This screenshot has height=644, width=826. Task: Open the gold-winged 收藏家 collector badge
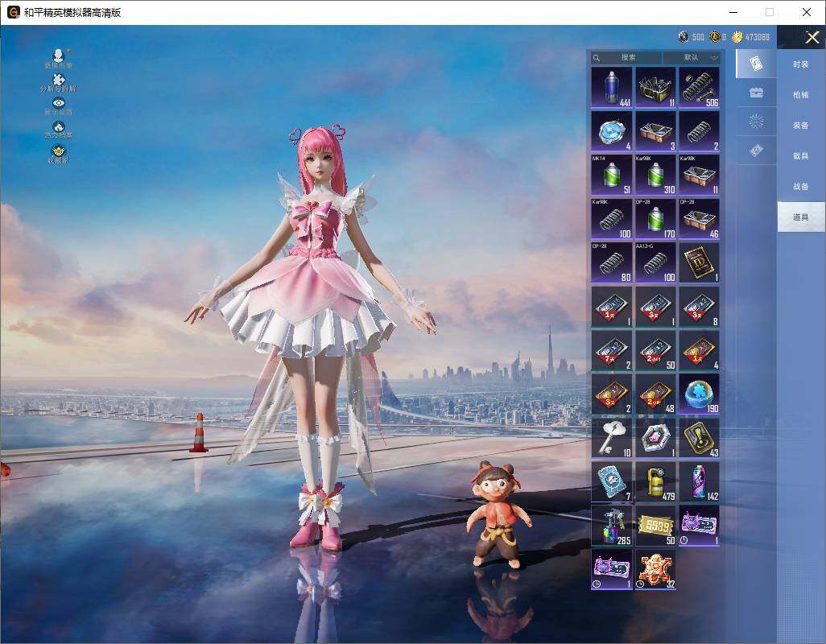59,153
